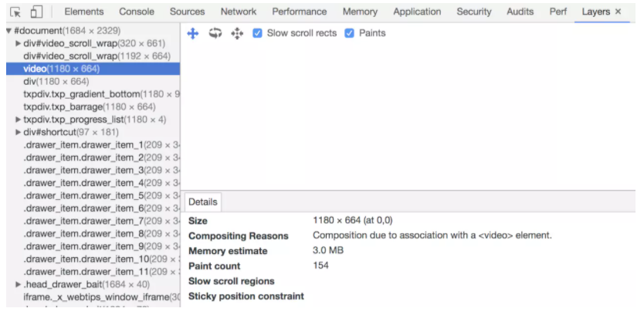Image resolution: width=644 pixels, height=315 pixels.
Task: Uncheck the Paints checkbox
Action: [349, 33]
